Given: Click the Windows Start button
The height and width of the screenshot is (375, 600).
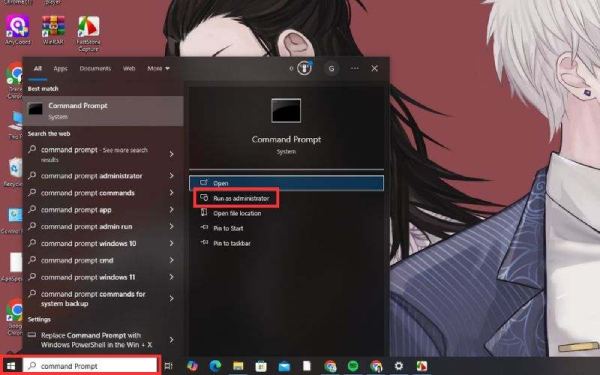Looking at the screenshot, I should [11, 366].
